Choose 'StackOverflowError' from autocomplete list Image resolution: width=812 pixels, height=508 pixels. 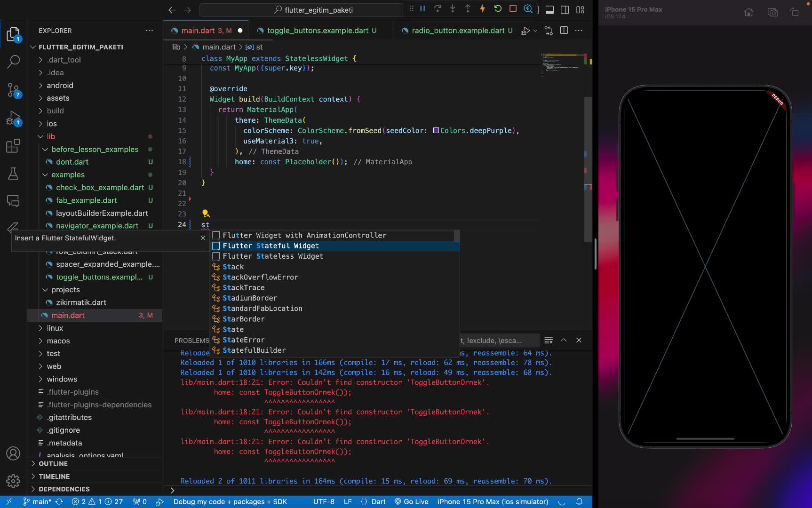tap(334, 277)
